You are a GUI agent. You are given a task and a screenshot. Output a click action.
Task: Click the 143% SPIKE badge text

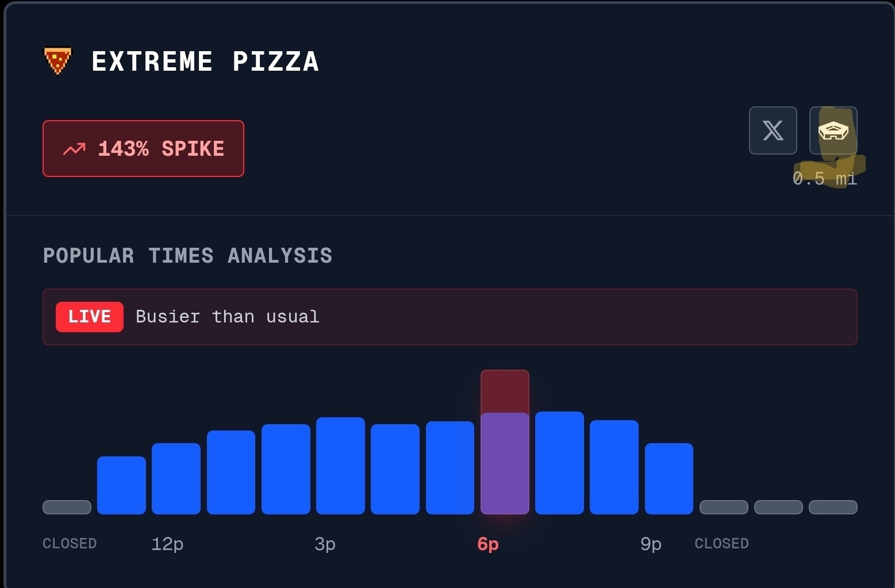tap(161, 149)
